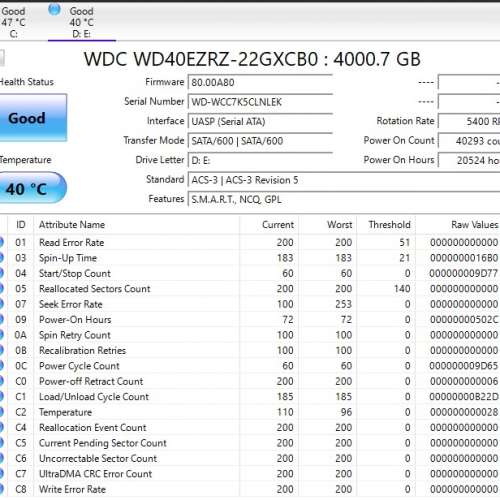Click raw value 000000009D77

tap(464, 273)
